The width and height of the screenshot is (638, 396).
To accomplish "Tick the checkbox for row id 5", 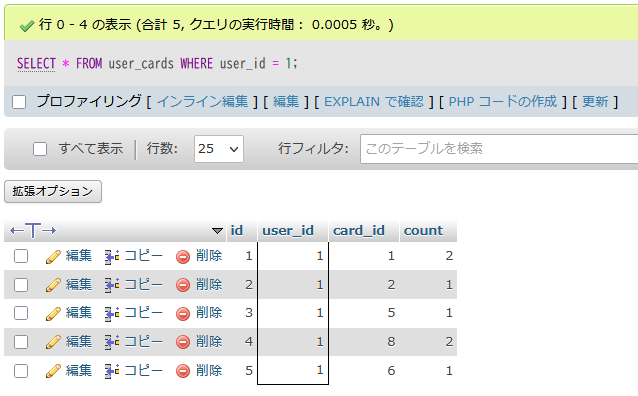I will point(21,371).
